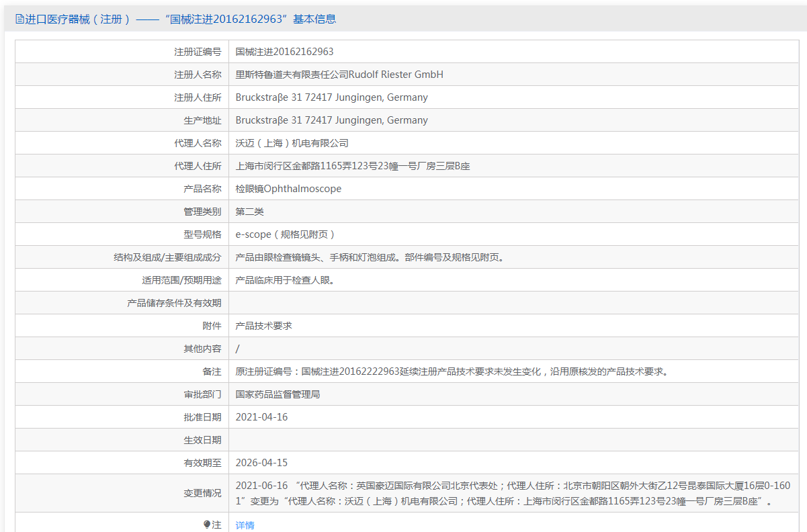Open the 详情 link
807x532 pixels.
(245, 525)
